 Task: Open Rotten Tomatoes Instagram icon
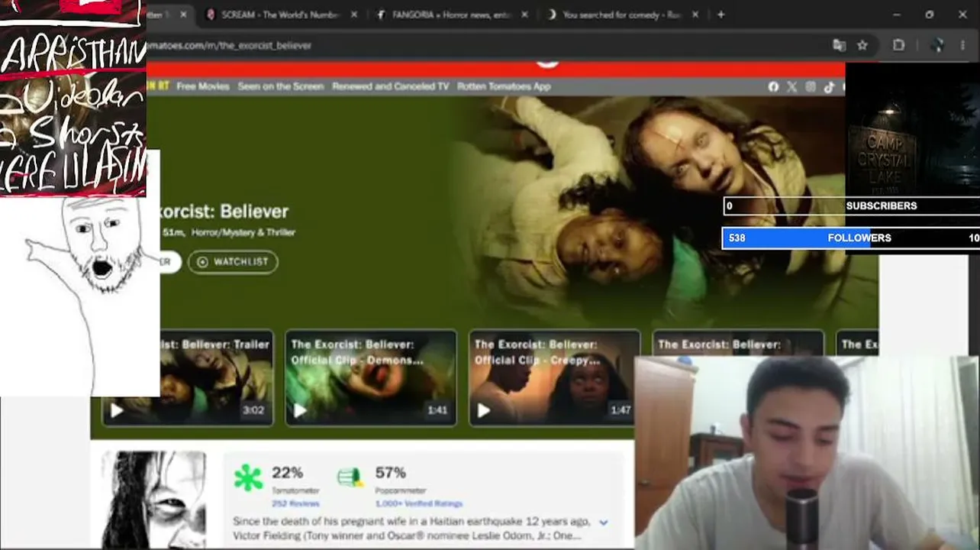[811, 87]
